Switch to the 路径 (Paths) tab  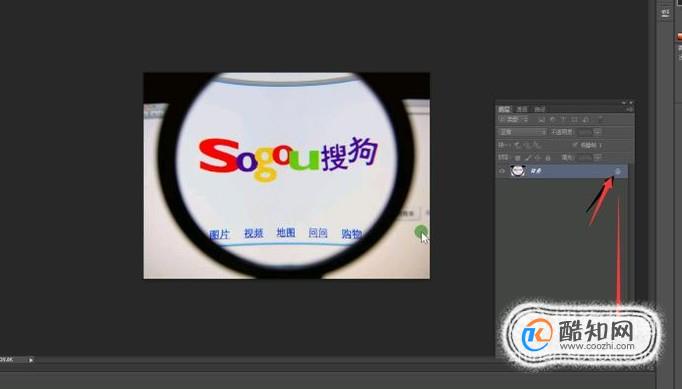point(540,109)
